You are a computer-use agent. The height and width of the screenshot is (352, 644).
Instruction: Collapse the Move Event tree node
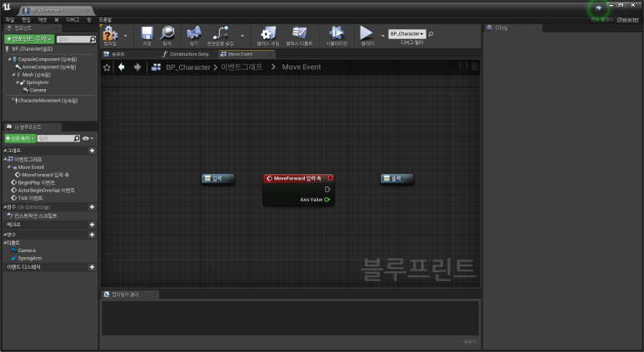tap(9, 167)
